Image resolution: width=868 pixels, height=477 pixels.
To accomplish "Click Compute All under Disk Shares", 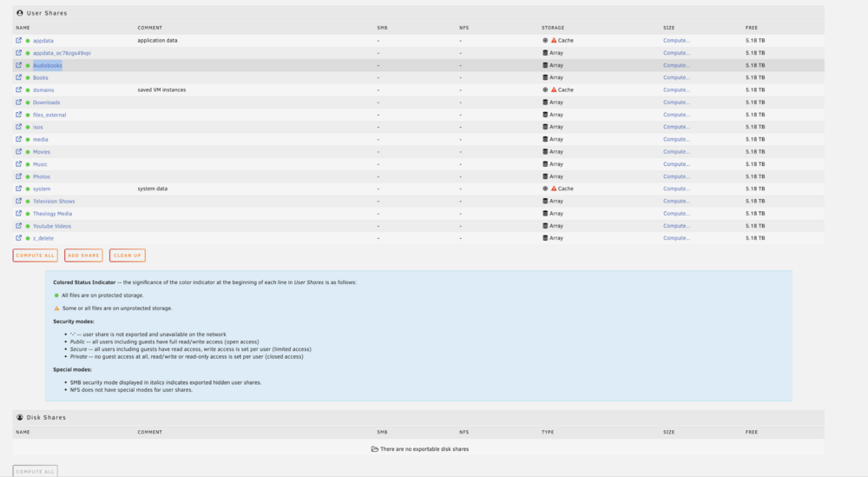I will 36,471.
